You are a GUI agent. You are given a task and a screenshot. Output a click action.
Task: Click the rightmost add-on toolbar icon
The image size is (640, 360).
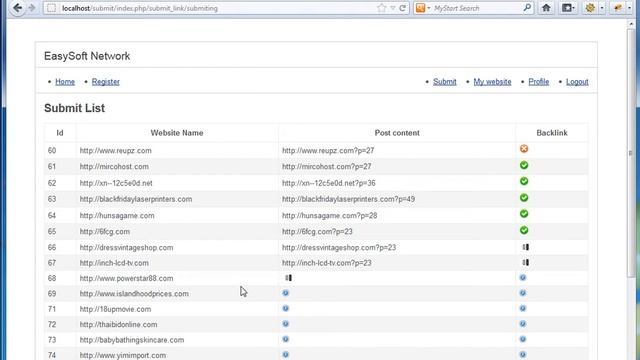tap(618, 8)
